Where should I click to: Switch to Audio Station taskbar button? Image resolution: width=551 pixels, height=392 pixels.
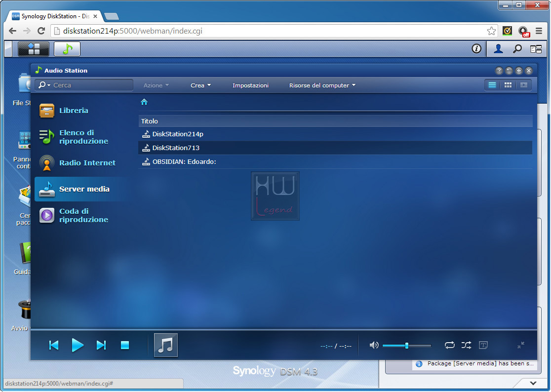point(67,49)
